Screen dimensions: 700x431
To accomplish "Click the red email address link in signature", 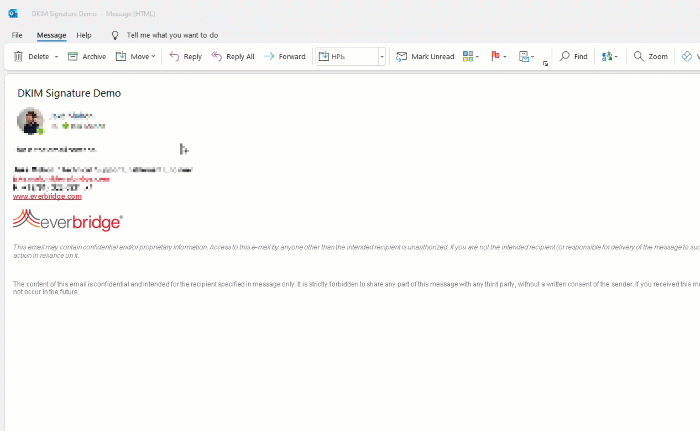I will pyautogui.click(x=61, y=179).
